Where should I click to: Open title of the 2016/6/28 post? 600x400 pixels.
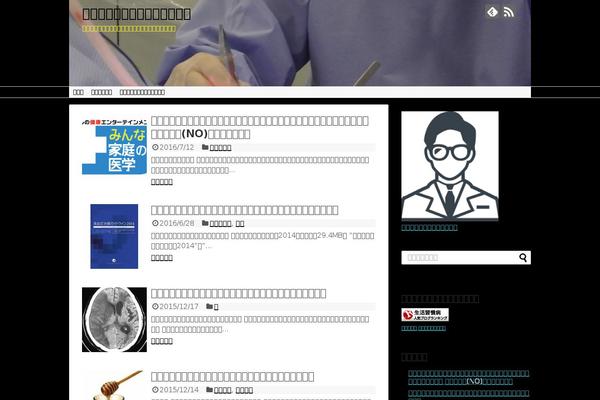pos(244,210)
